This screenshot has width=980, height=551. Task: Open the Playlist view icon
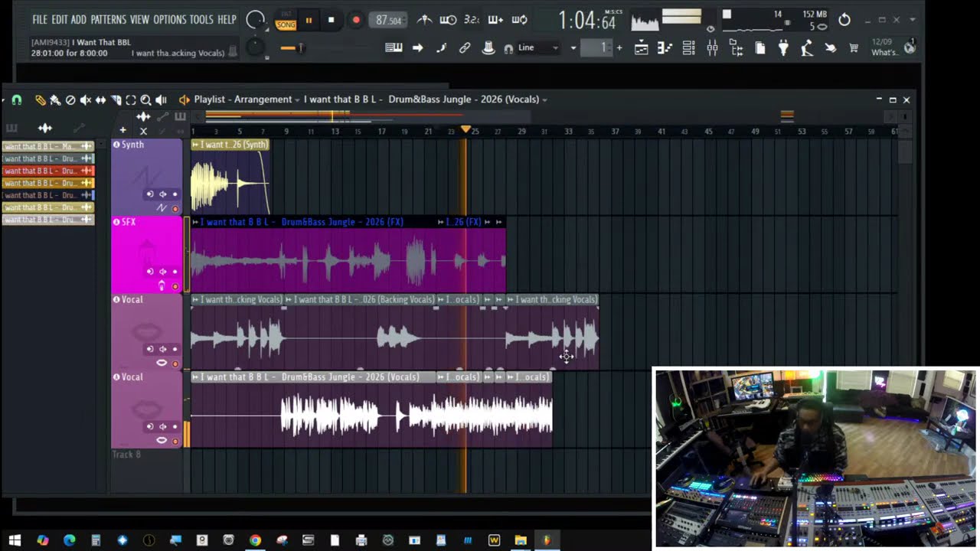click(642, 49)
